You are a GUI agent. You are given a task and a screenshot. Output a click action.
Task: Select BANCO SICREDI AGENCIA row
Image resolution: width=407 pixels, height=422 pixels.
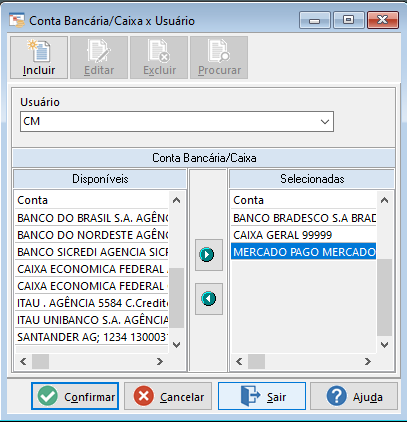pyautogui.click(x=92, y=252)
